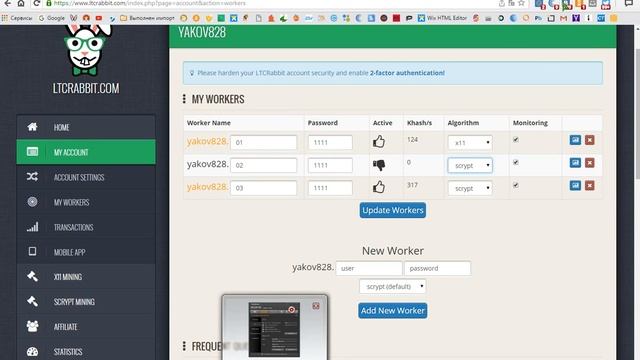This screenshot has height=360, width=640.
Task: Edit password field for worker 01
Action: pos(330,142)
